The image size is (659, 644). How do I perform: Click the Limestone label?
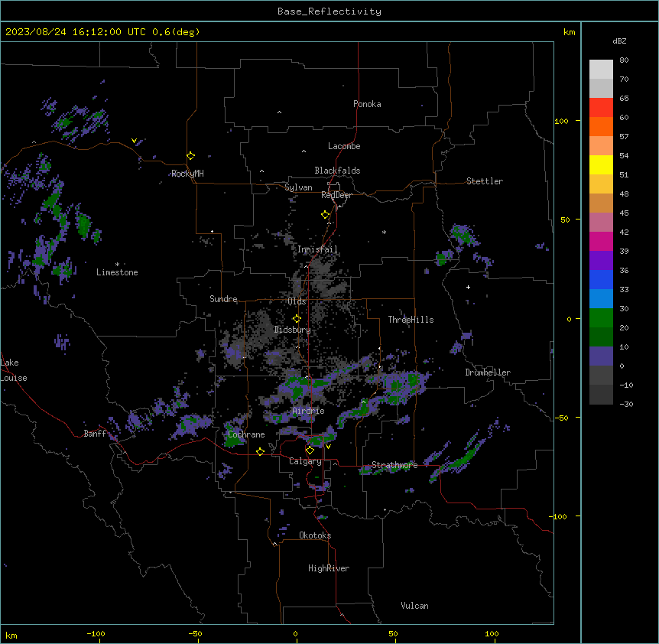click(117, 272)
